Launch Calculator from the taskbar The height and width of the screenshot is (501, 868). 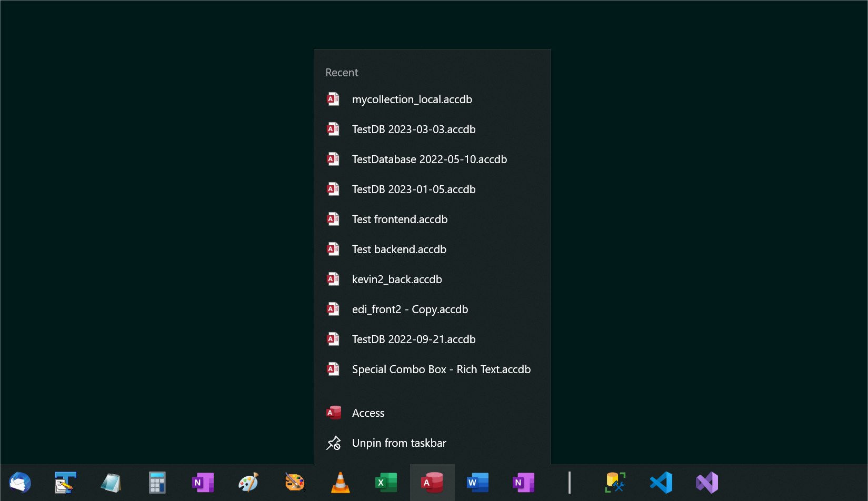pos(157,482)
